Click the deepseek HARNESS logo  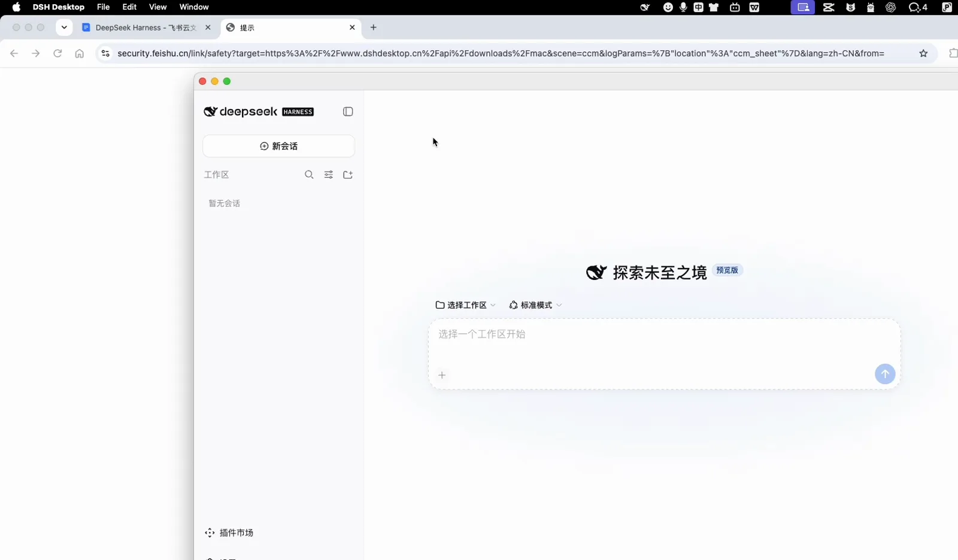tap(259, 112)
